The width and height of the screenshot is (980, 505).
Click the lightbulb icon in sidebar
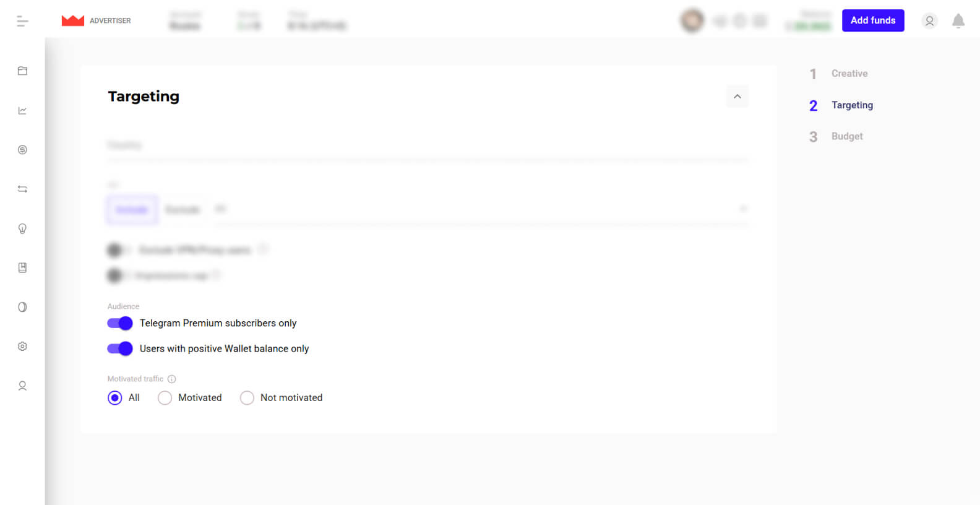coord(22,228)
